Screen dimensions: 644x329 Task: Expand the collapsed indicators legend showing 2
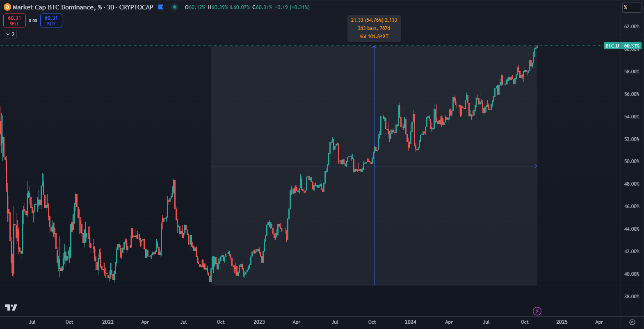coord(10,34)
